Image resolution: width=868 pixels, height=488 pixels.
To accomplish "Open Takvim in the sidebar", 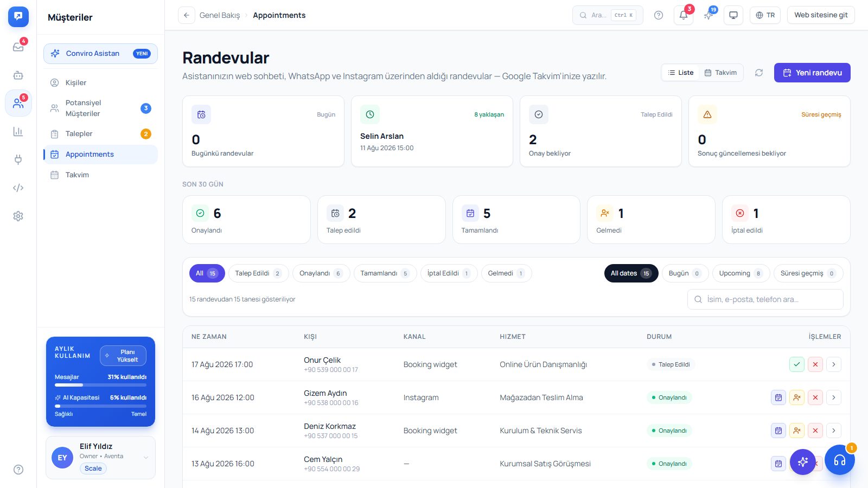I will point(100,175).
